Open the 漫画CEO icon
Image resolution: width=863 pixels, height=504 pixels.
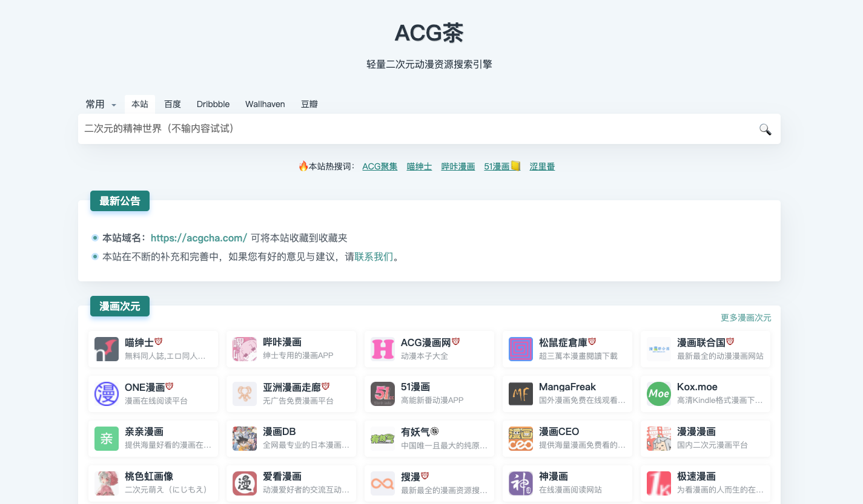pos(521,439)
